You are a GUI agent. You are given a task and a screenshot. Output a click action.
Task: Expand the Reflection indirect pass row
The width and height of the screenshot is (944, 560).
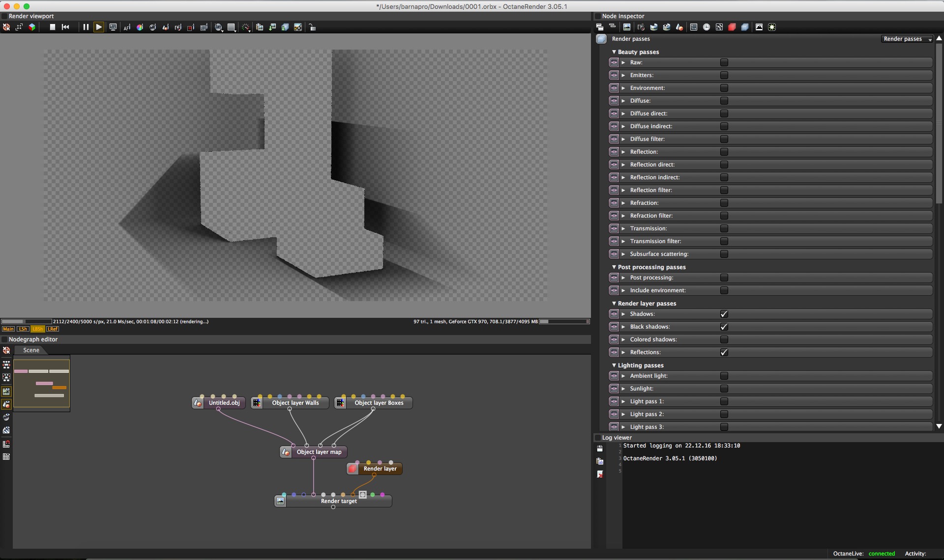[623, 177]
